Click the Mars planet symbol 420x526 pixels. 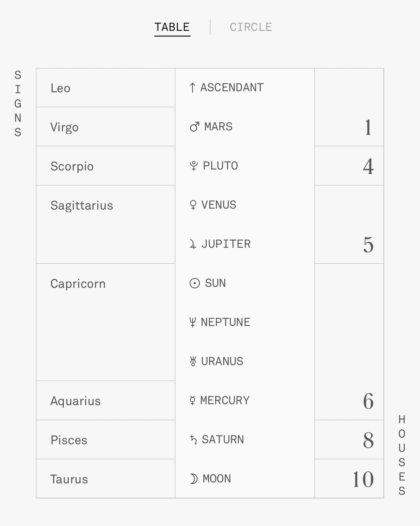194,127
